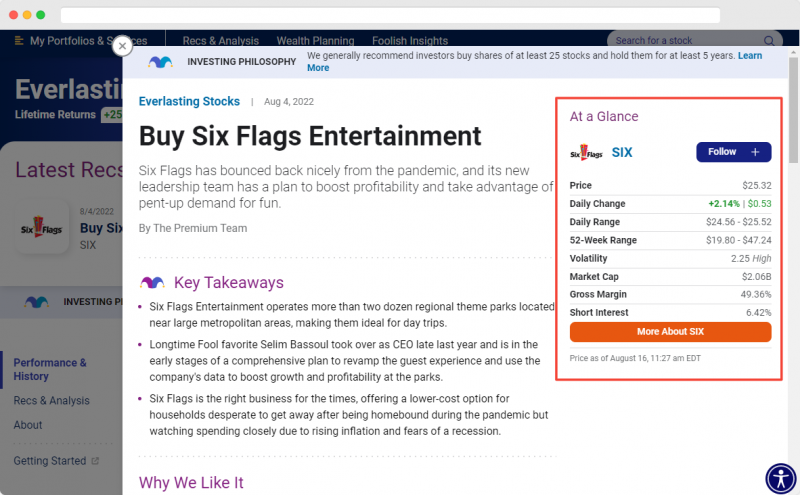The width and height of the screenshot is (800, 495).
Task: Click the 52-Week Range value $19.80 - $47.24
Action: 738,240
